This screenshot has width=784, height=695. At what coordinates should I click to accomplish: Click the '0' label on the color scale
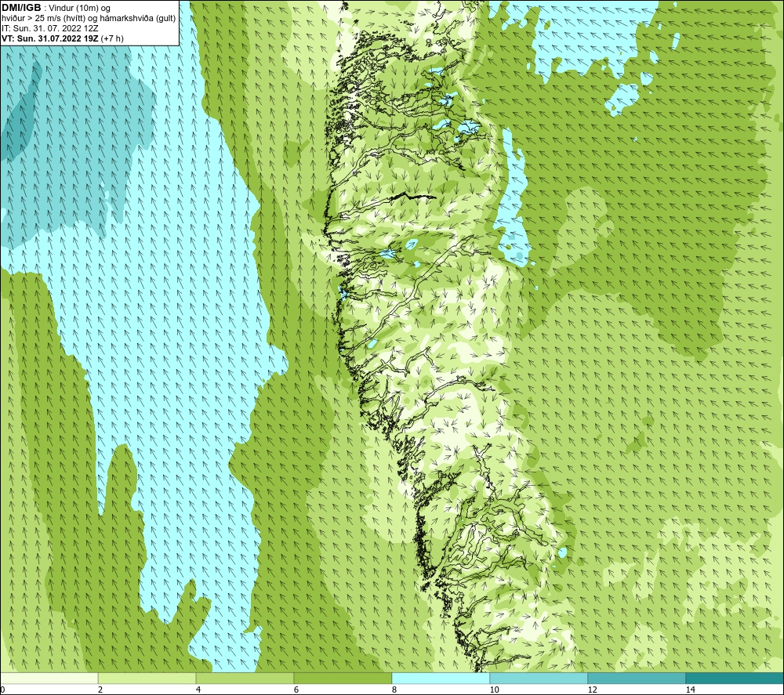(x=2, y=690)
